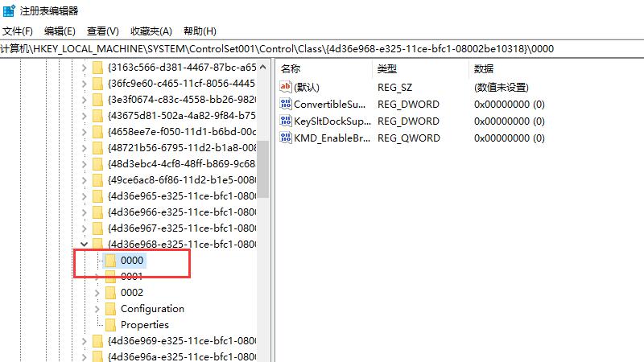Click the registry path address bar
This screenshot has height=362, width=644.
(x=322, y=49)
